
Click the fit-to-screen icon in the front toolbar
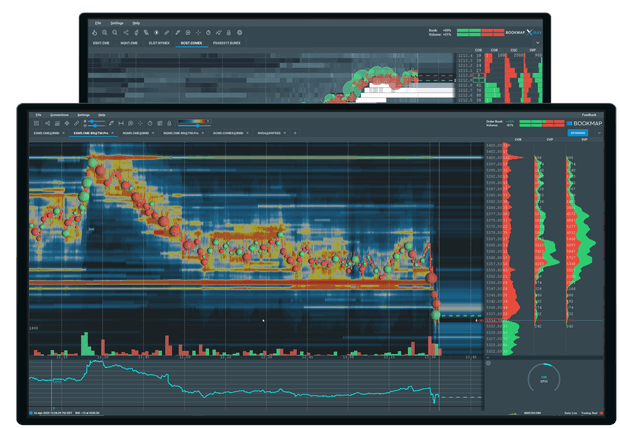(36, 123)
